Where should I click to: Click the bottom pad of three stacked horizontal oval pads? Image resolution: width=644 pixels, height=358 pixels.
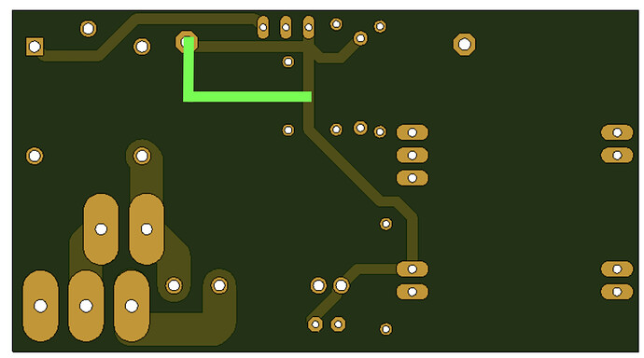pos(413,178)
